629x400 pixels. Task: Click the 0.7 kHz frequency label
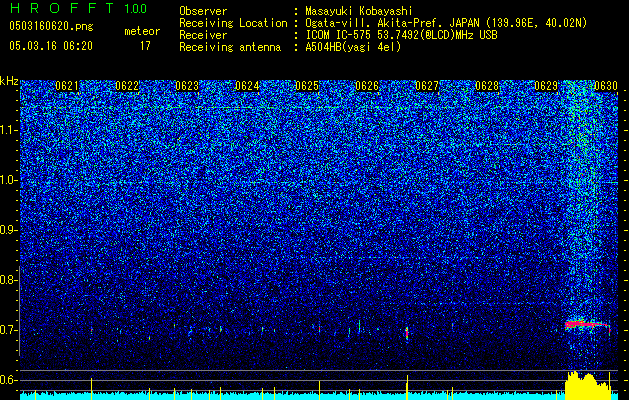9,330
